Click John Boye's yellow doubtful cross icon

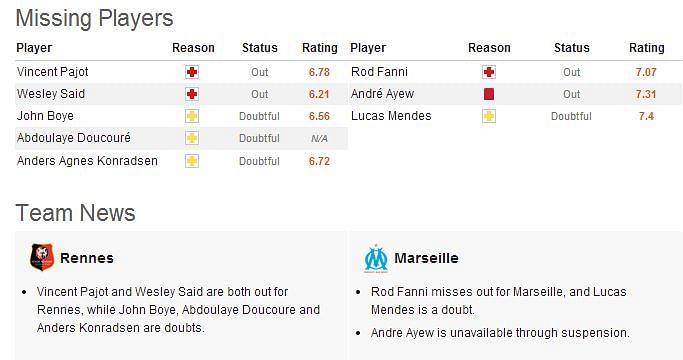point(192,116)
